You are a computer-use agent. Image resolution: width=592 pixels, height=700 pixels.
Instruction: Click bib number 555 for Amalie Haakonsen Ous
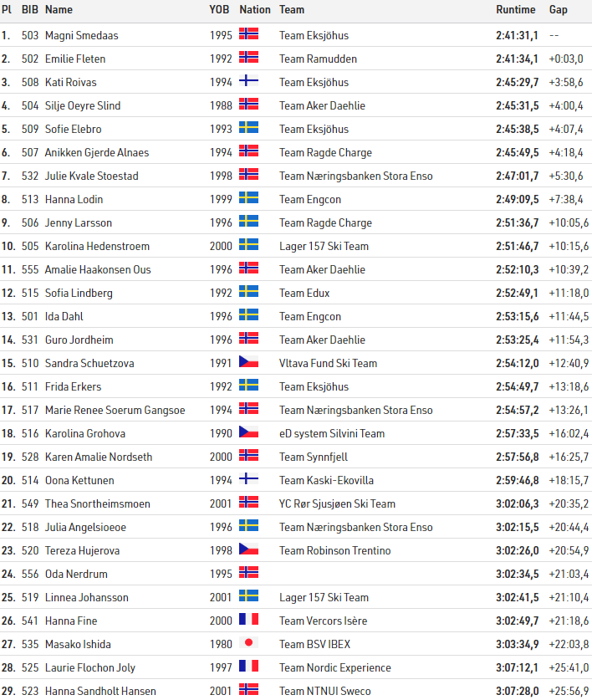click(x=30, y=269)
